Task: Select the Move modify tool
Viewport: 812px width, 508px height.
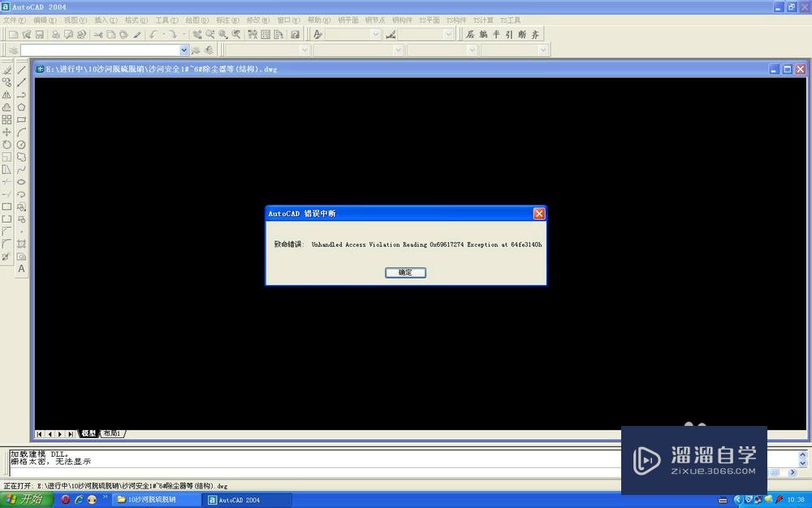Action: 6,132
